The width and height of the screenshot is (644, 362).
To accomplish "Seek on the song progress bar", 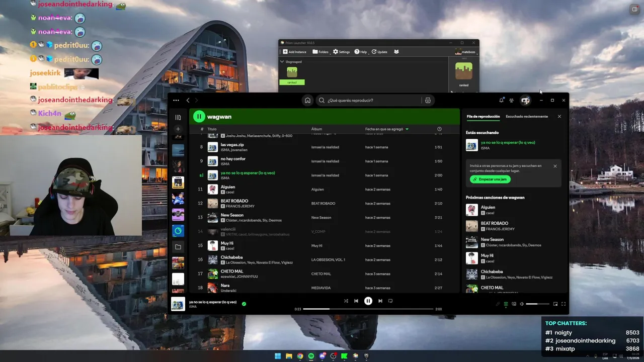I will click(368, 309).
